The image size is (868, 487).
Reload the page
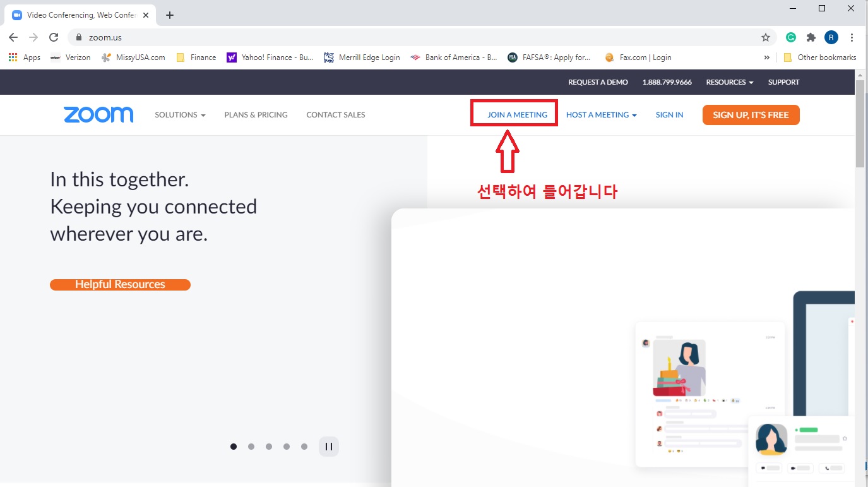(54, 37)
